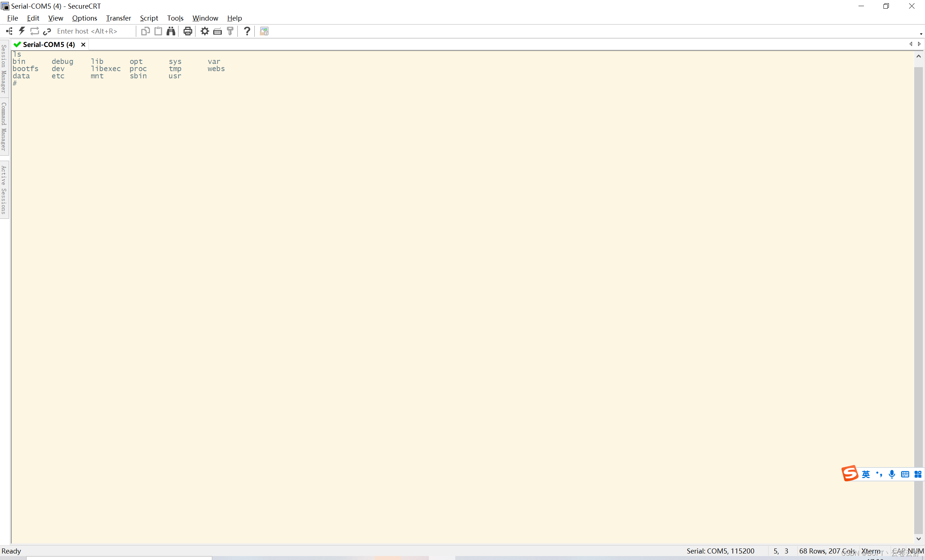
Task: Click the SecureCRT title bar app icon
Action: [x=5, y=6]
